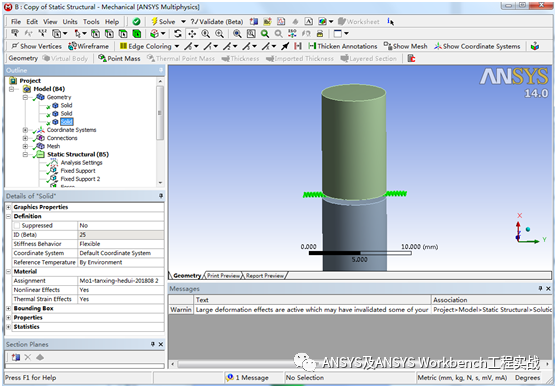Click the 1 Message status bar entry
This screenshot has height=388, width=557.
click(248, 378)
